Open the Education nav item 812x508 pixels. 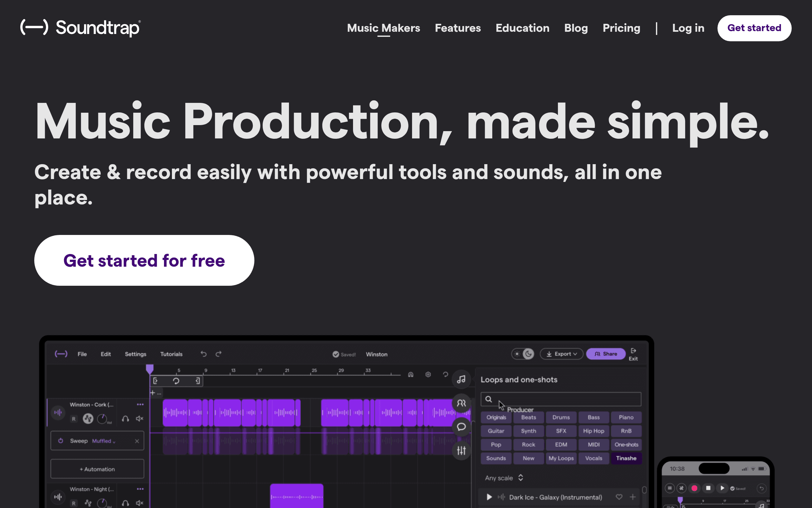(x=522, y=28)
